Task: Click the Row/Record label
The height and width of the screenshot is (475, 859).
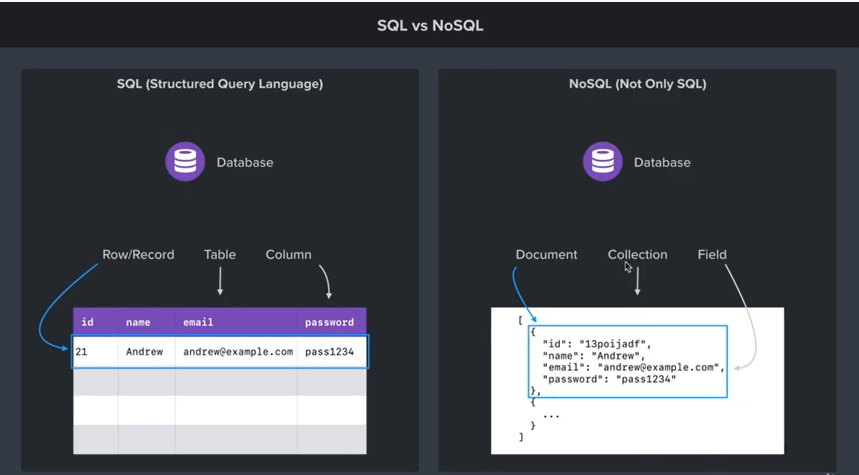Action: click(138, 255)
